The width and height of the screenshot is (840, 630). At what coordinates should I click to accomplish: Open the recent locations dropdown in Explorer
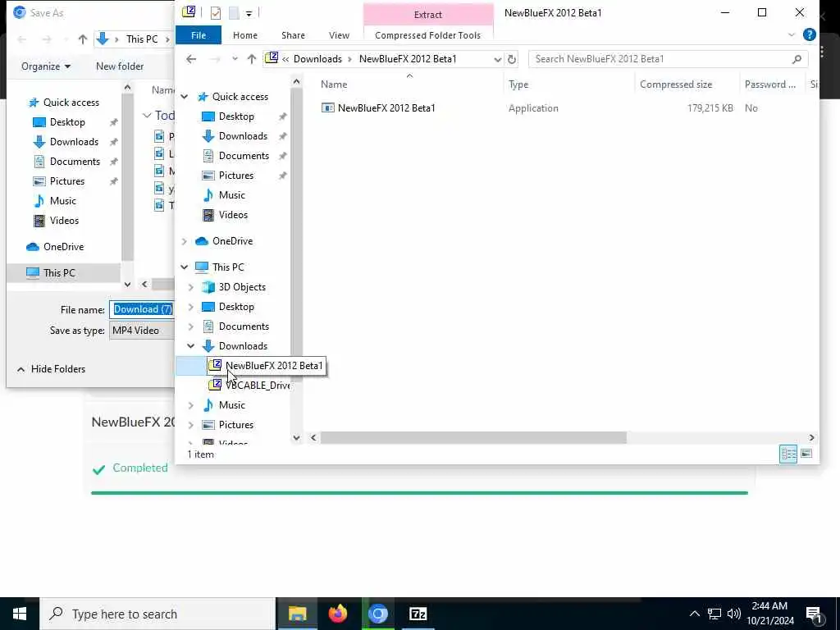pyautogui.click(x=235, y=59)
